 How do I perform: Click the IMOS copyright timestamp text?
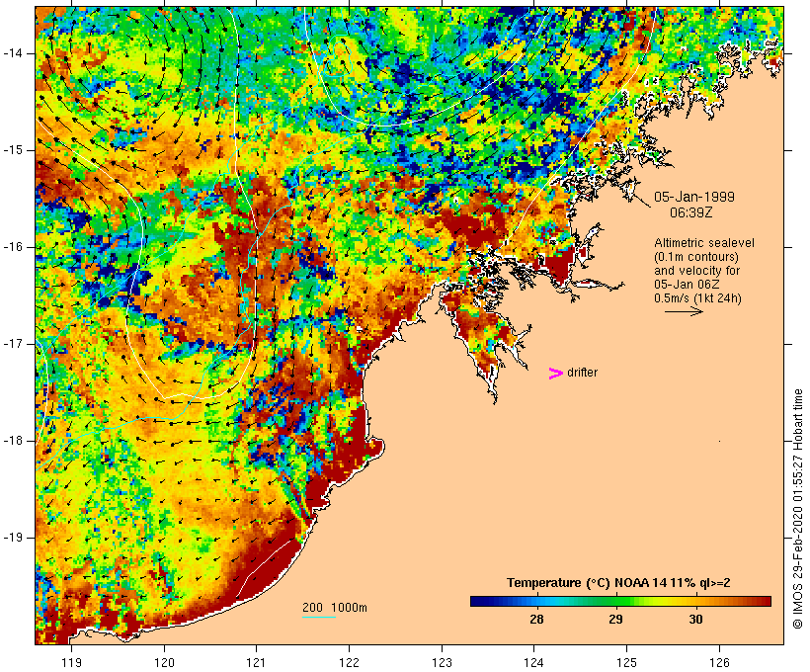(x=797, y=509)
